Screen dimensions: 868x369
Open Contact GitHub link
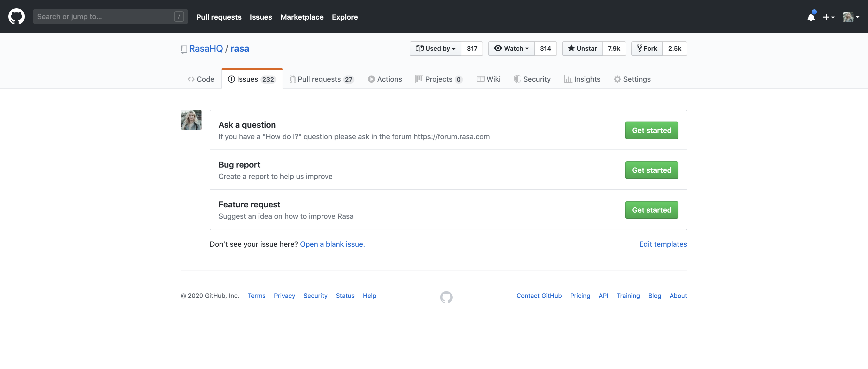pos(539,296)
